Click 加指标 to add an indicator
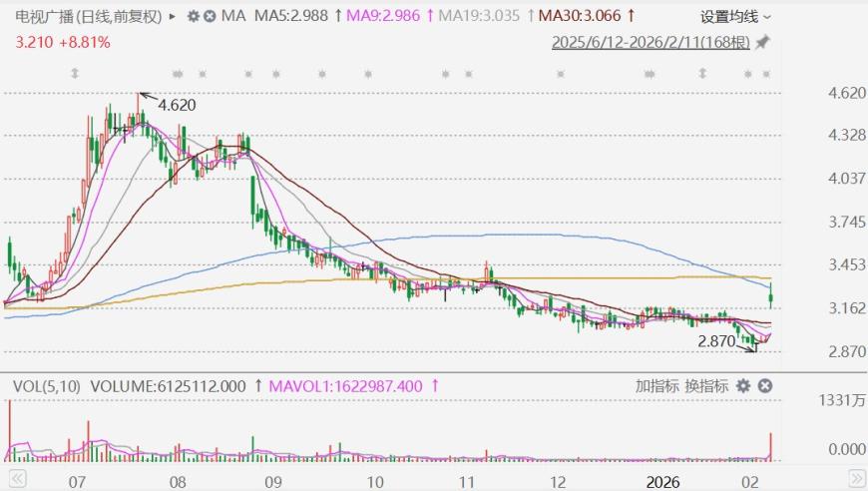Screen dimensions: 868x491 coord(655,386)
